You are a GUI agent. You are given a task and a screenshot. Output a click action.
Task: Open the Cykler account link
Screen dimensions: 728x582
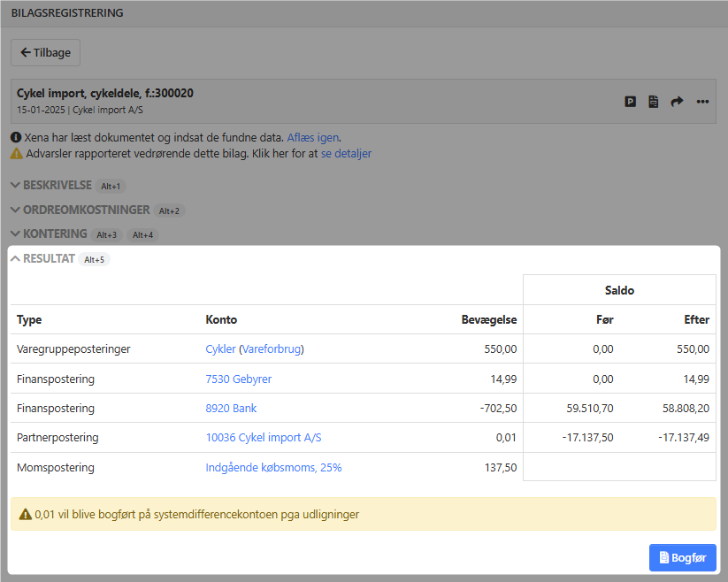[220, 349]
